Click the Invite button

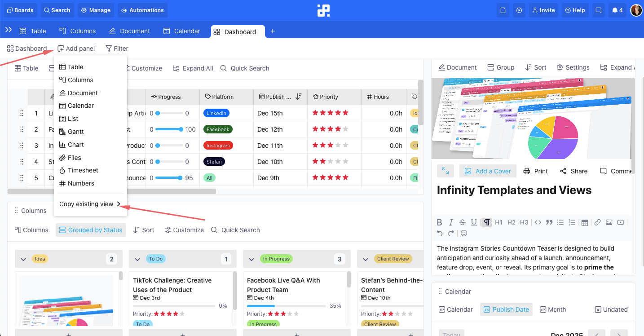tap(543, 10)
